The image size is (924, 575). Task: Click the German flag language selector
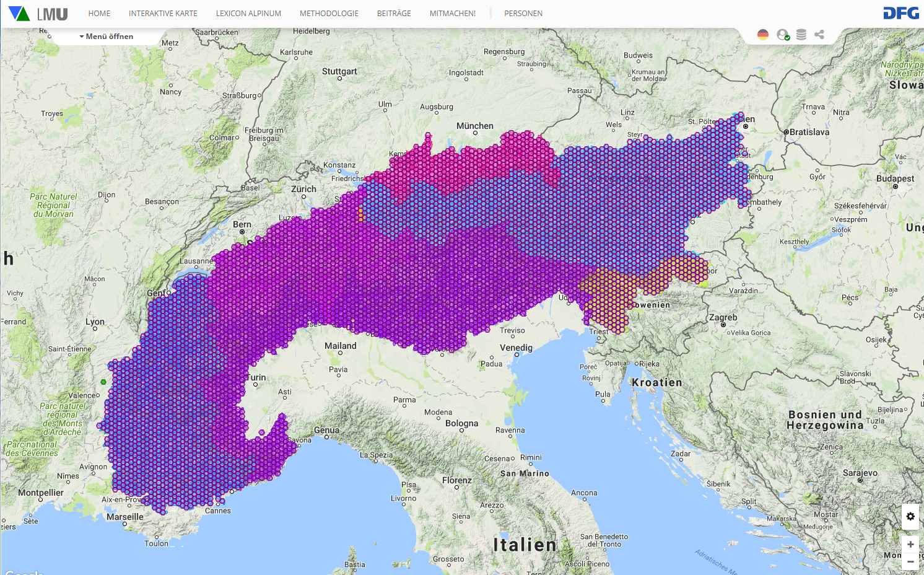point(763,35)
